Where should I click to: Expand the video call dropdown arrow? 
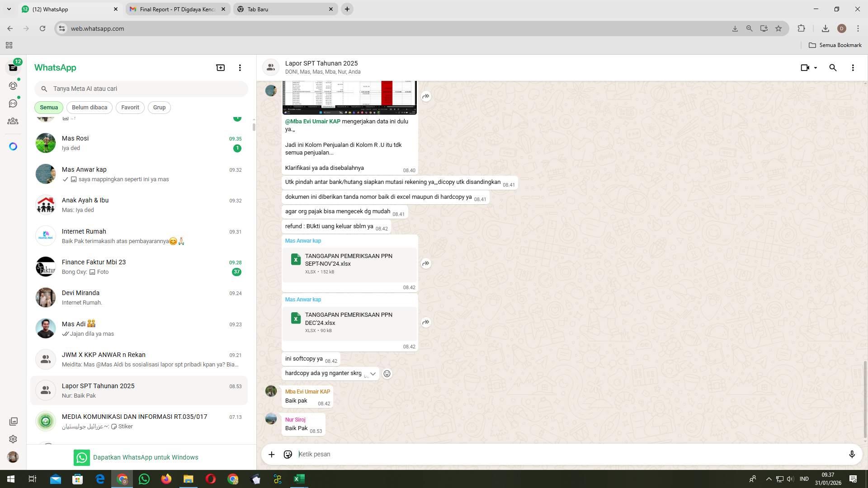click(x=816, y=67)
